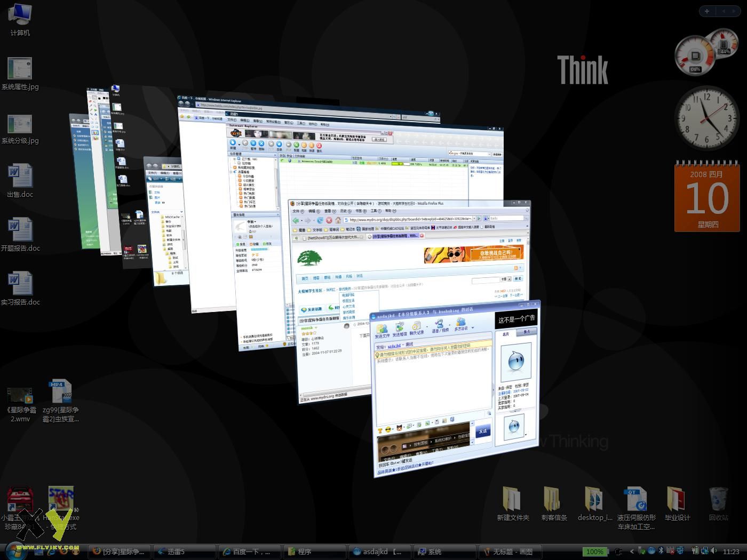The image size is (747, 560).
Task: Switch to 无标题 - 画图 taskbar button
Action: [x=510, y=551]
